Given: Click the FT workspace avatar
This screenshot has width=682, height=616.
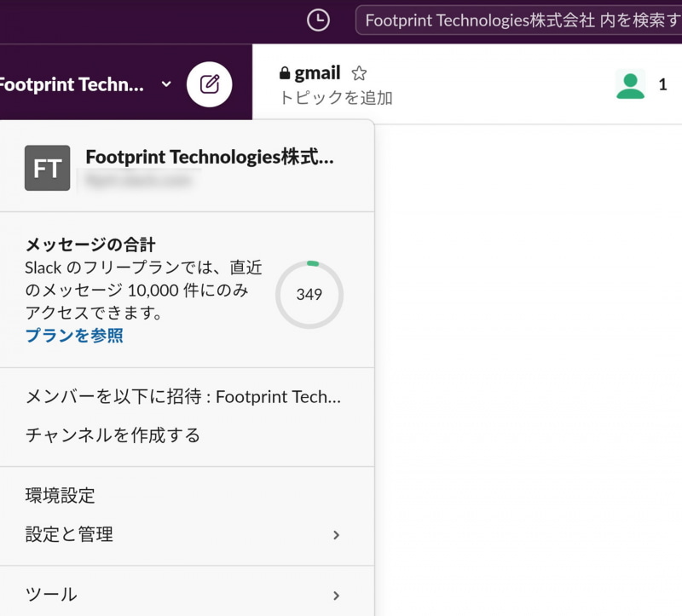Looking at the screenshot, I should (48, 168).
